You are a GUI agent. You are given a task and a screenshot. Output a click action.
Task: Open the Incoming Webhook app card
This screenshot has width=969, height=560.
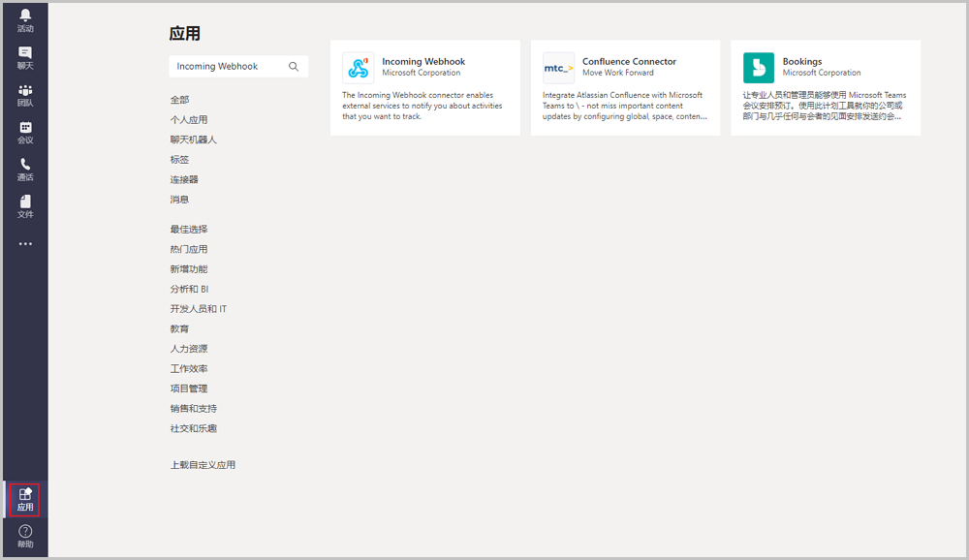(x=424, y=87)
